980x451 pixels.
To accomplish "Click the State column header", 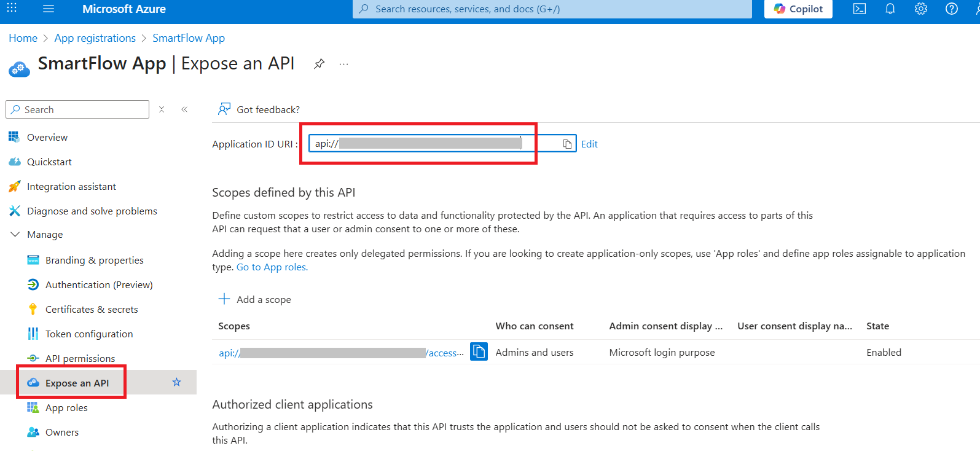I will (x=877, y=326).
